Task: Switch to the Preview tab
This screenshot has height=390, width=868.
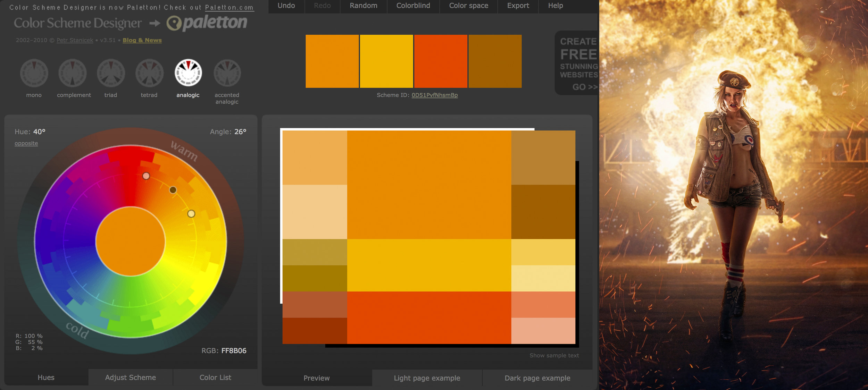Action: point(317,378)
